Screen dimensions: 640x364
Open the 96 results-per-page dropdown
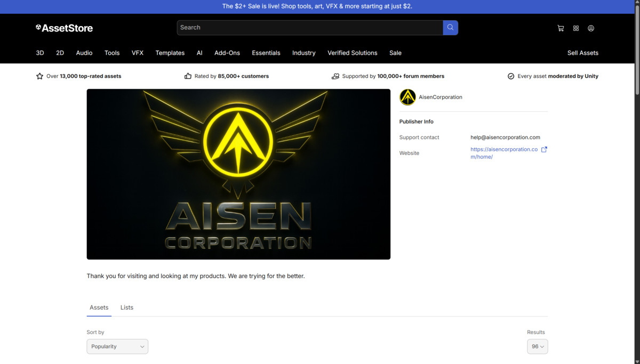point(538,346)
